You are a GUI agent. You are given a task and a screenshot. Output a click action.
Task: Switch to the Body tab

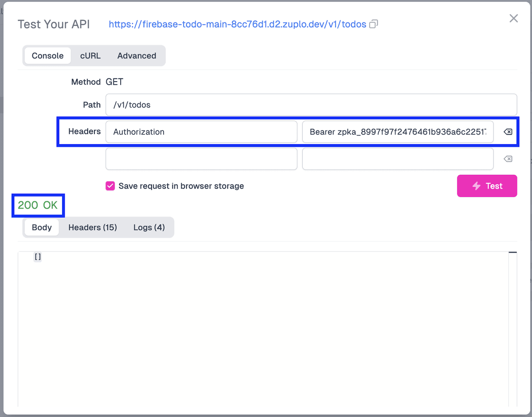click(41, 227)
